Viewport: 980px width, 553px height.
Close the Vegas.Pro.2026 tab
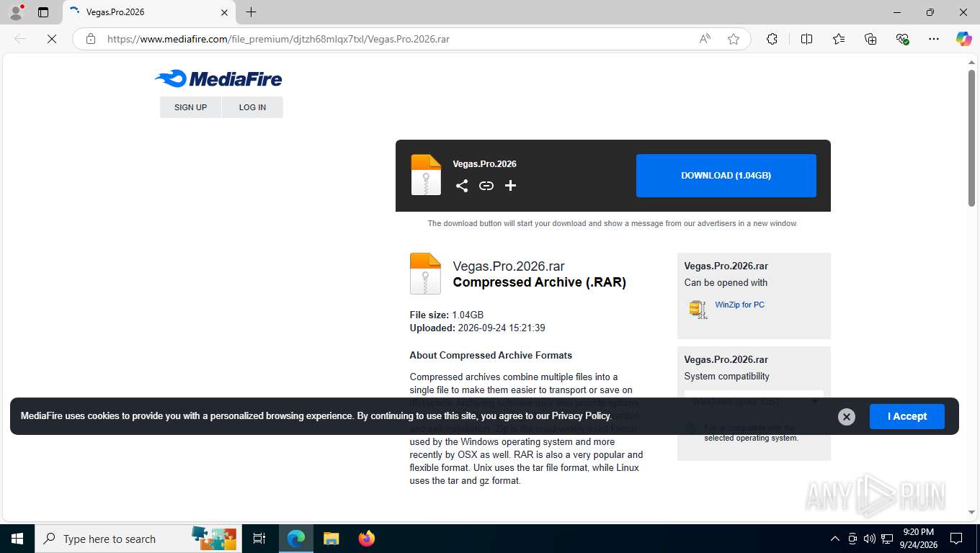(x=224, y=12)
